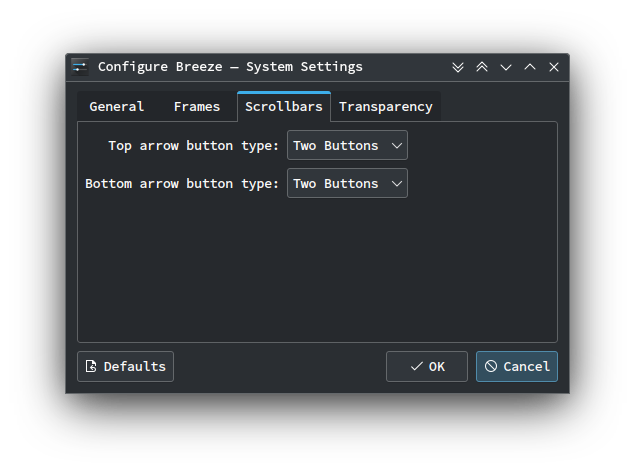Close the Configure Breeze window
The width and height of the screenshot is (636, 472).
coord(554,67)
